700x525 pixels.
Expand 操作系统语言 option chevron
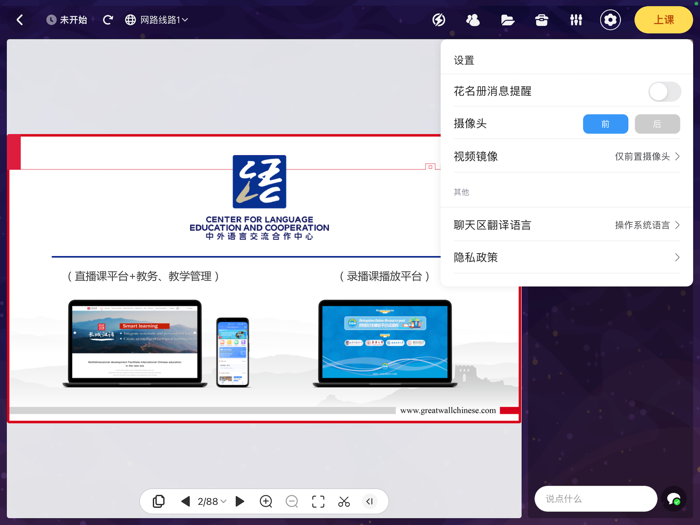coord(677,225)
